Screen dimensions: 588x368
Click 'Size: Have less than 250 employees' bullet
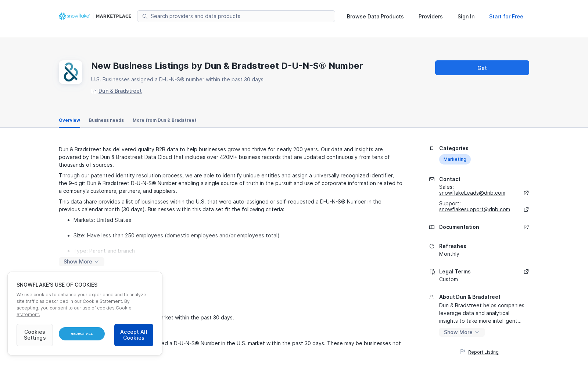(x=176, y=236)
